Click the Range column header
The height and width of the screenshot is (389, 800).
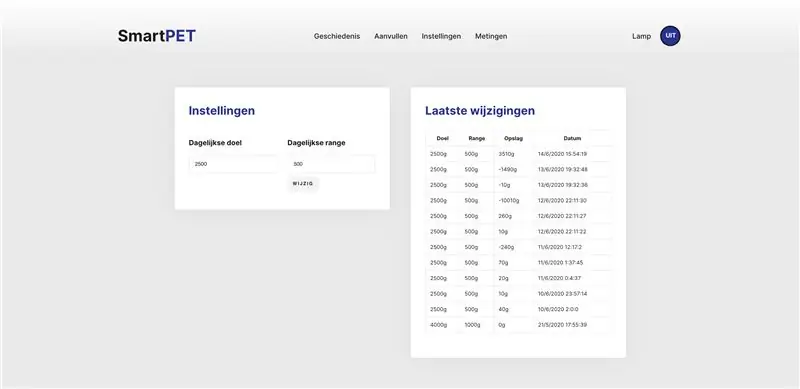pos(477,138)
